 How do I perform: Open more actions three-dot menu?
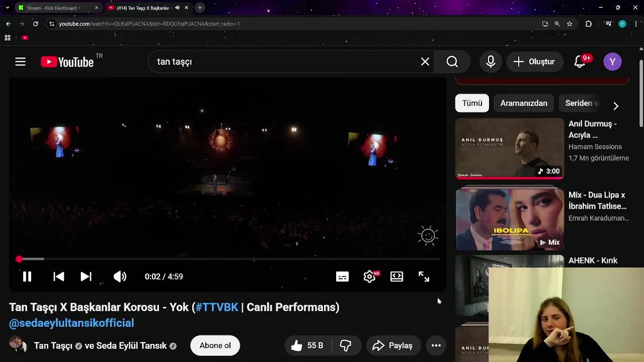tap(436, 345)
